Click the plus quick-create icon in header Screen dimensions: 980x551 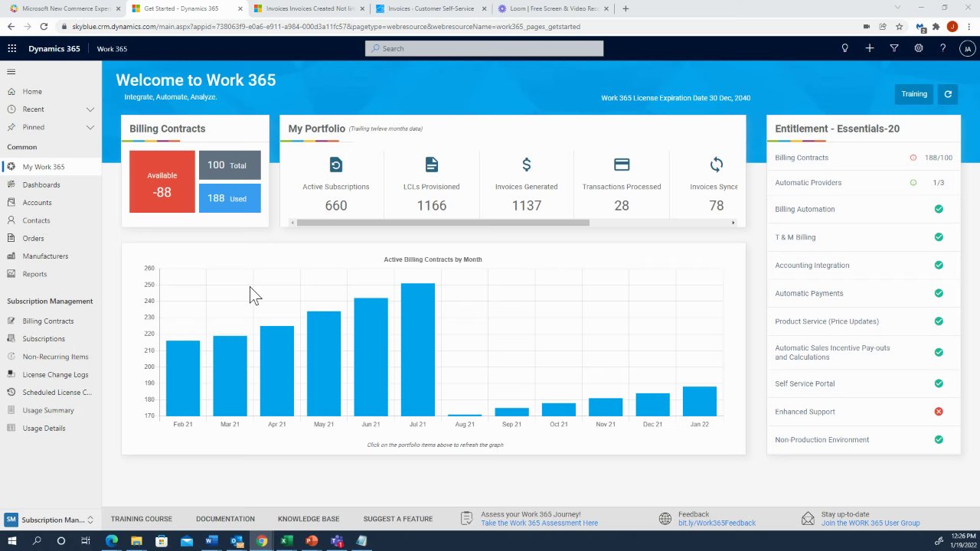click(x=869, y=48)
